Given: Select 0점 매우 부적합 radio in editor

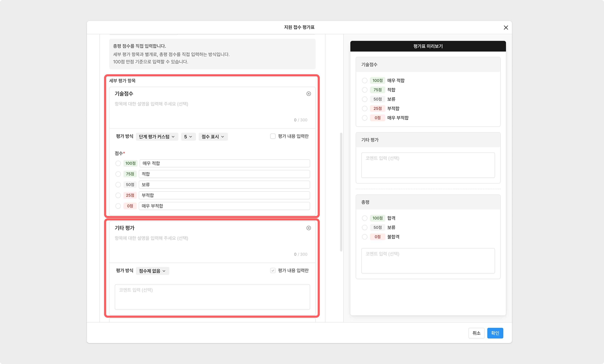Looking at the screenshot, I should (118, 206).
